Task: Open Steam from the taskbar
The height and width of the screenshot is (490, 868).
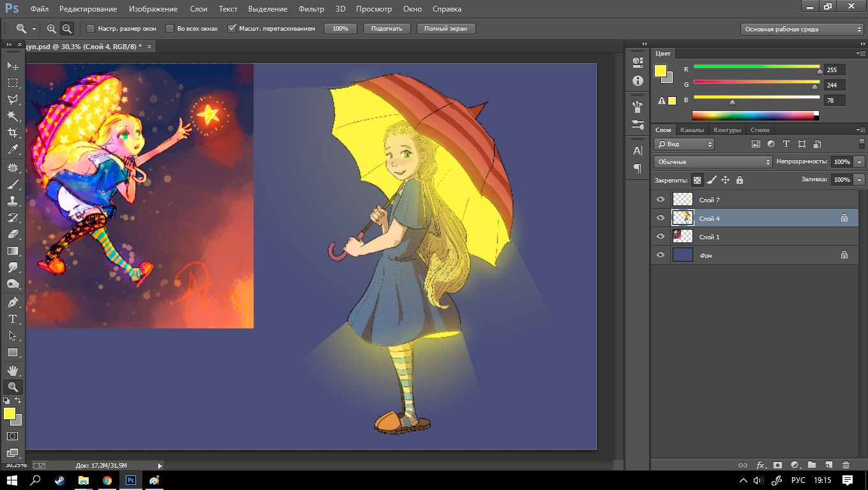Action: 60,480
